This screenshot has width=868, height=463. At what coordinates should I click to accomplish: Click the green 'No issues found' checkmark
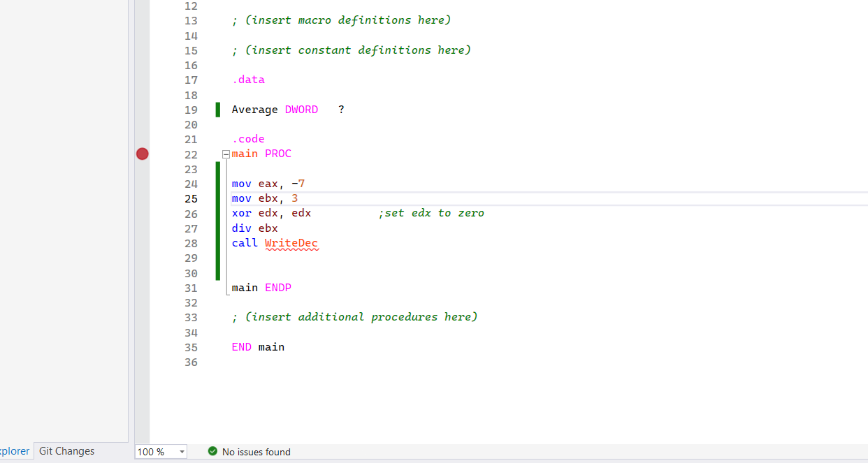[212, 452]
